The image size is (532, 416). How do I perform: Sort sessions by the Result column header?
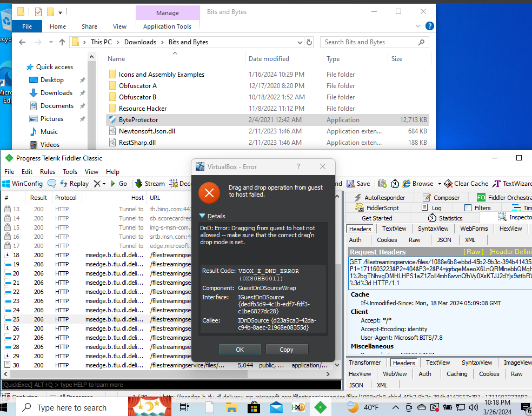38,198
